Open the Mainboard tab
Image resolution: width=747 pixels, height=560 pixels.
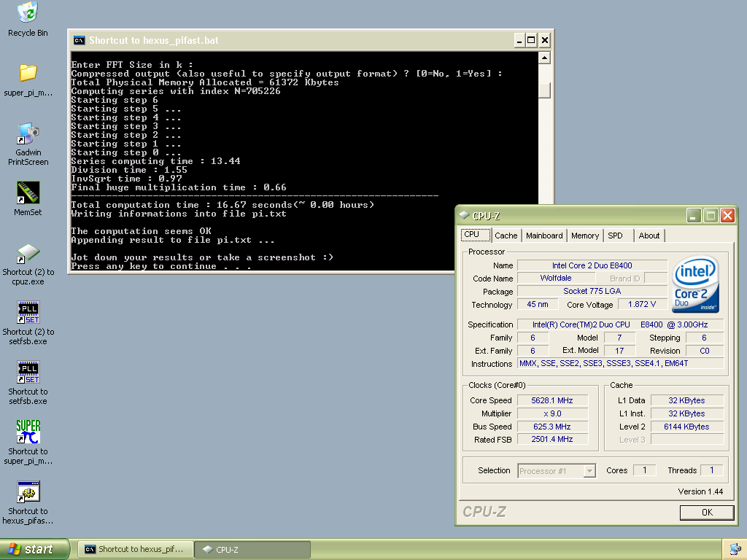[x=544, y=236]
